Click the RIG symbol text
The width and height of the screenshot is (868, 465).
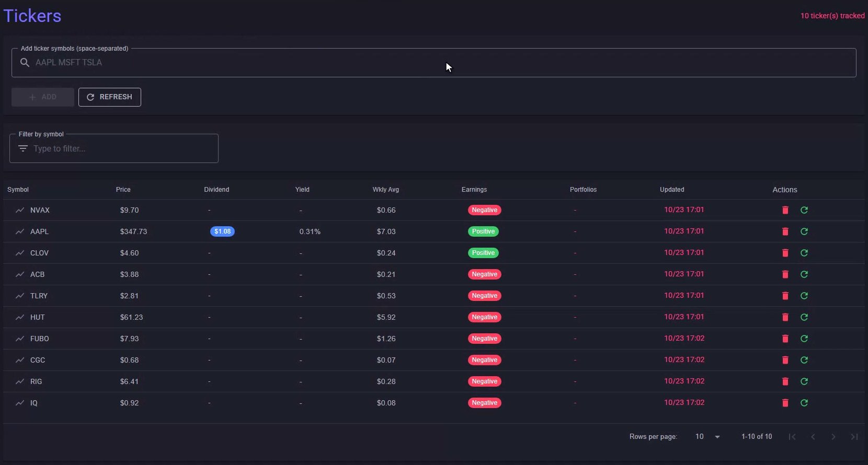(x=36, y=381)
